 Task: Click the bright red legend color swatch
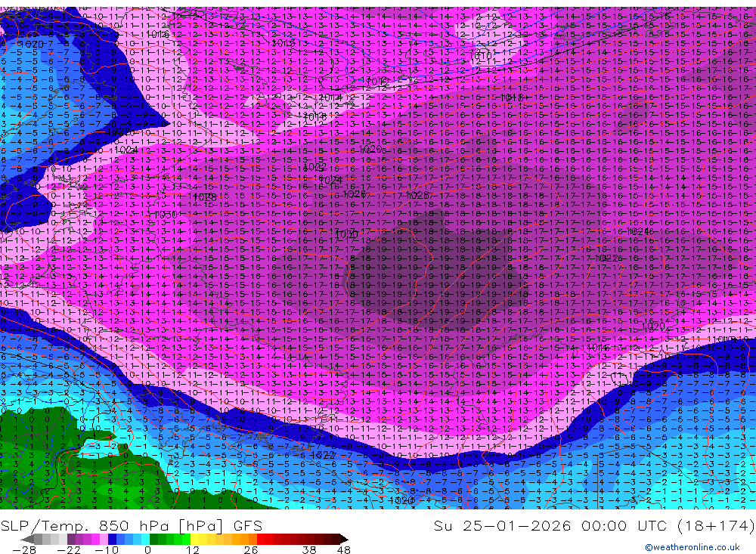[x=261, y=539]
